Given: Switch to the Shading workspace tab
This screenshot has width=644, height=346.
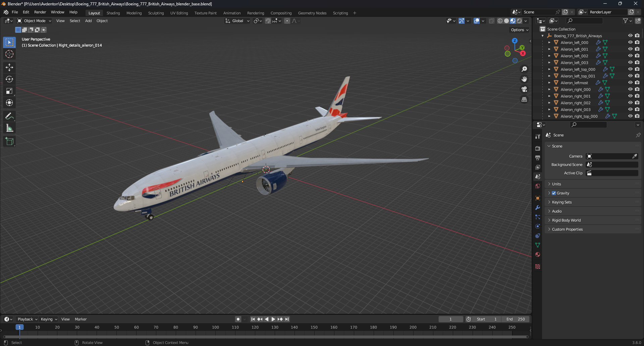Looking at the screenshot, I should point(113,13).
